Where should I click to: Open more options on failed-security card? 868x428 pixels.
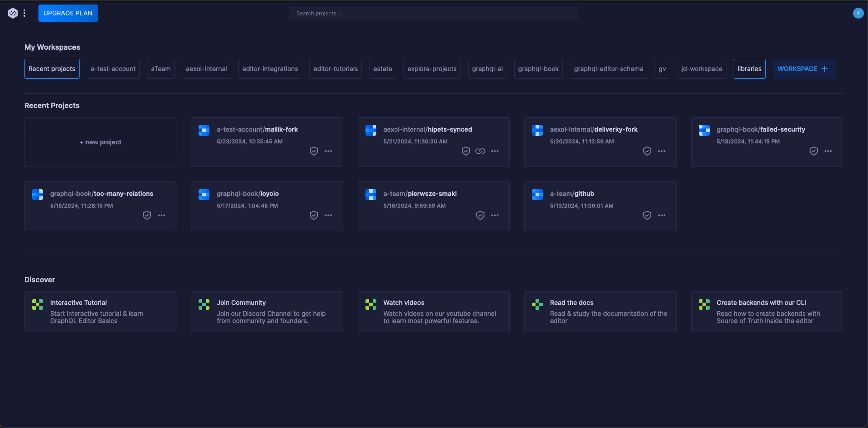point(828,151)
